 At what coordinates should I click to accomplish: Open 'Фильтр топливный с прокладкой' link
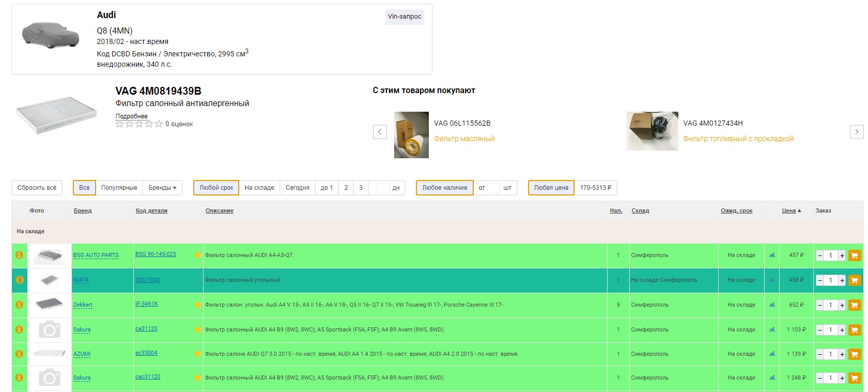click(738, 139)
